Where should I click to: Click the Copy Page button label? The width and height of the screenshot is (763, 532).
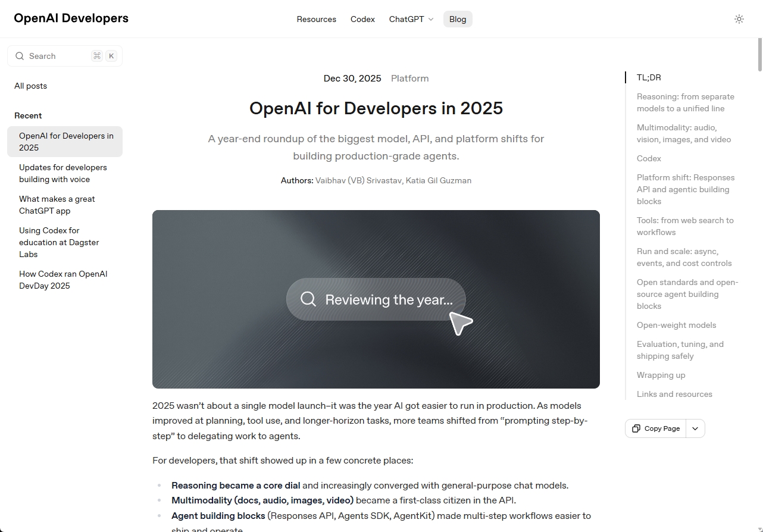[662, 428]
